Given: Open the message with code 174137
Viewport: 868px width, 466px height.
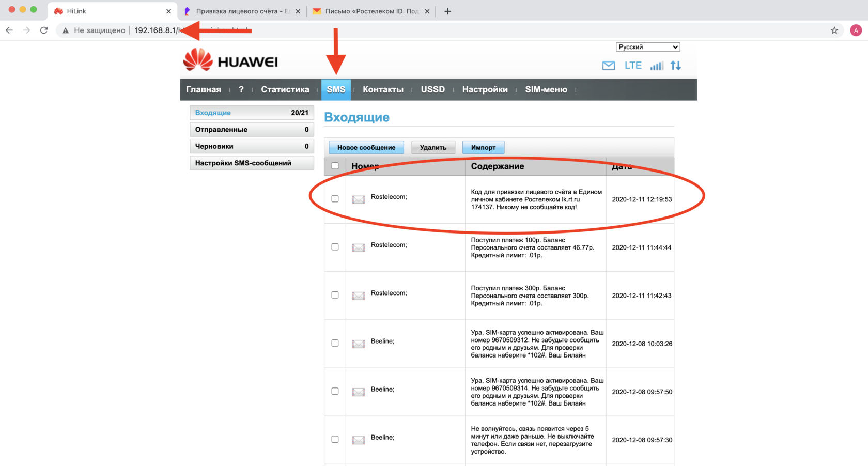Looking at the screenshot, I should coord(536,199).
